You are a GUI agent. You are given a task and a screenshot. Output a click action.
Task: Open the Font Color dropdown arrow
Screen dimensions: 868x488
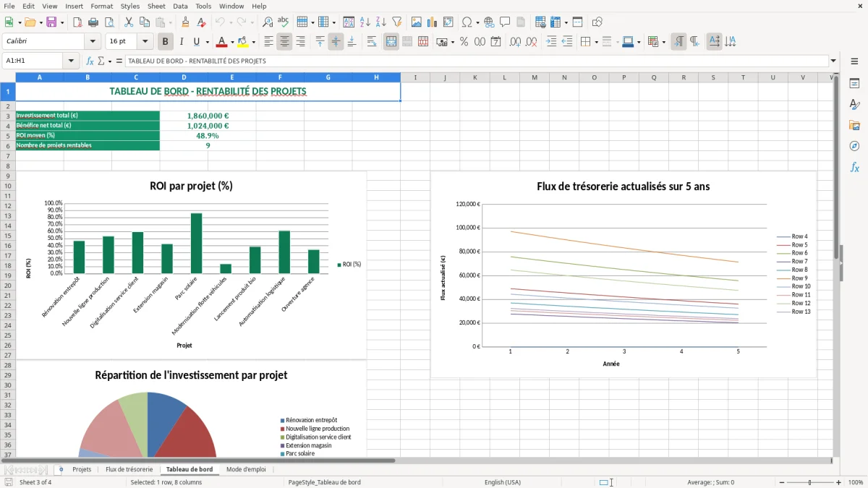(x=231, y=42)
